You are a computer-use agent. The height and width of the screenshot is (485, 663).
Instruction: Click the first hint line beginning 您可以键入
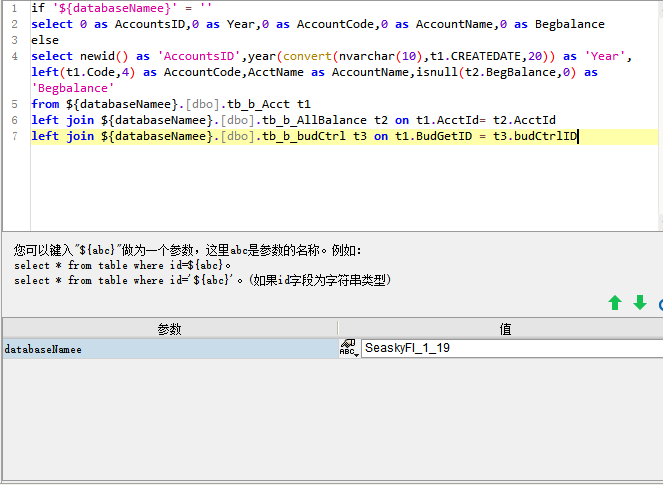188,250
